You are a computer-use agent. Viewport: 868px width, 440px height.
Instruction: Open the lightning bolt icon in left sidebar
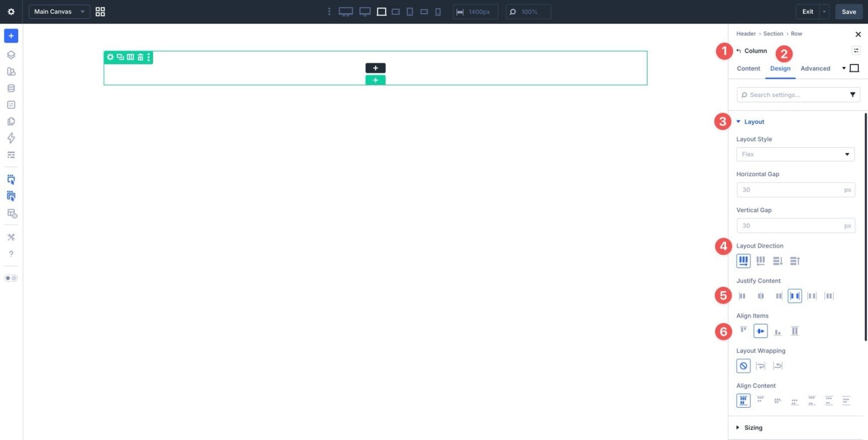(x=11, y=138)
